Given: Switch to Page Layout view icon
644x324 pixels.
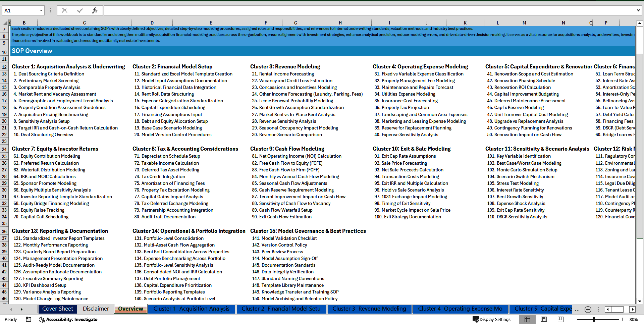Looking at the screenshot, I should pyautogui.click(x=544, y=319).
